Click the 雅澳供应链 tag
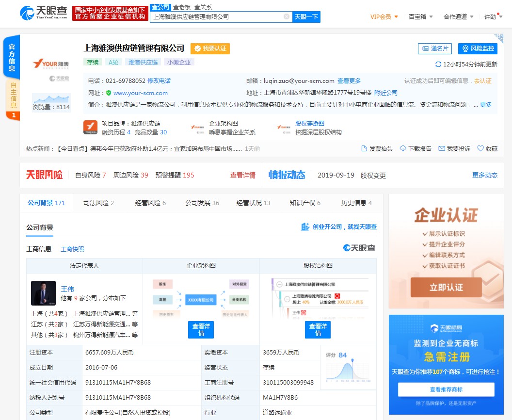 (143, 62)
